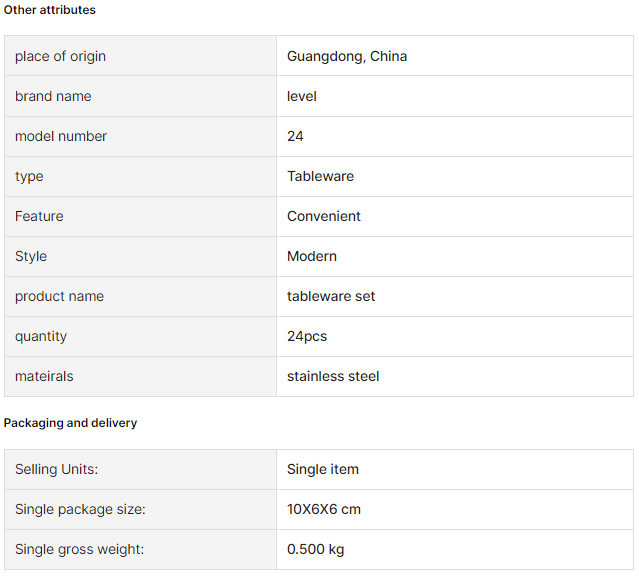The image size is (639, 577).
Task: Select the '0.500 kg' gross weight value
Action: pos(315,549)
